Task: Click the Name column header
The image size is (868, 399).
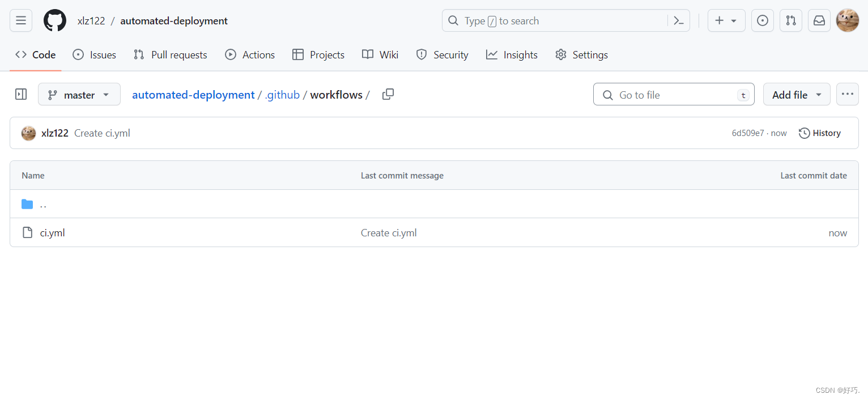Action: 33,176
